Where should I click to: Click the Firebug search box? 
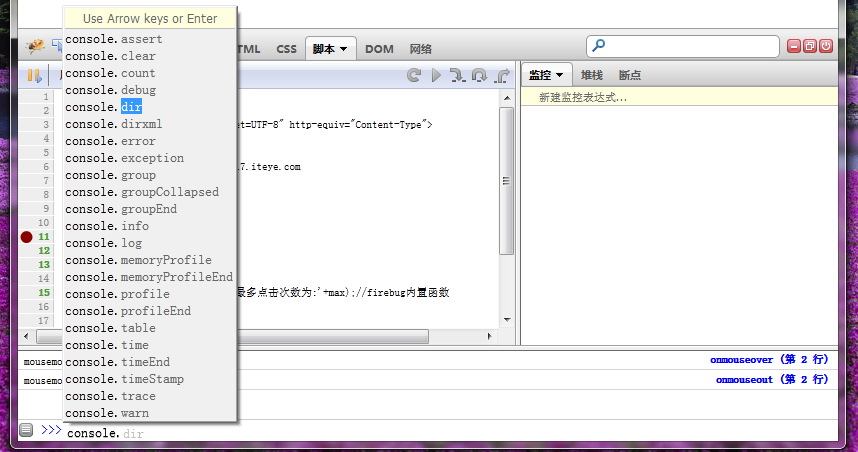(x=683, y=46)
